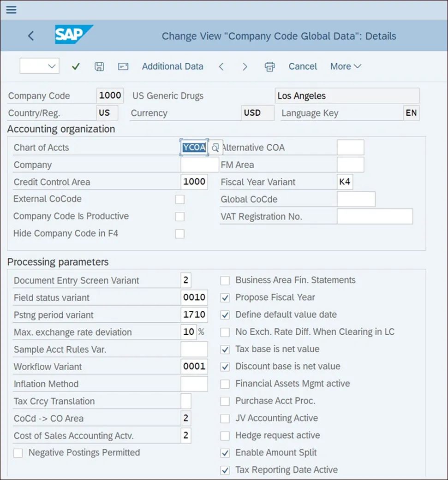Screen dimensions: 448x480
Task: Click the Fiscal Year Variant field
Action: click(345, 182)
